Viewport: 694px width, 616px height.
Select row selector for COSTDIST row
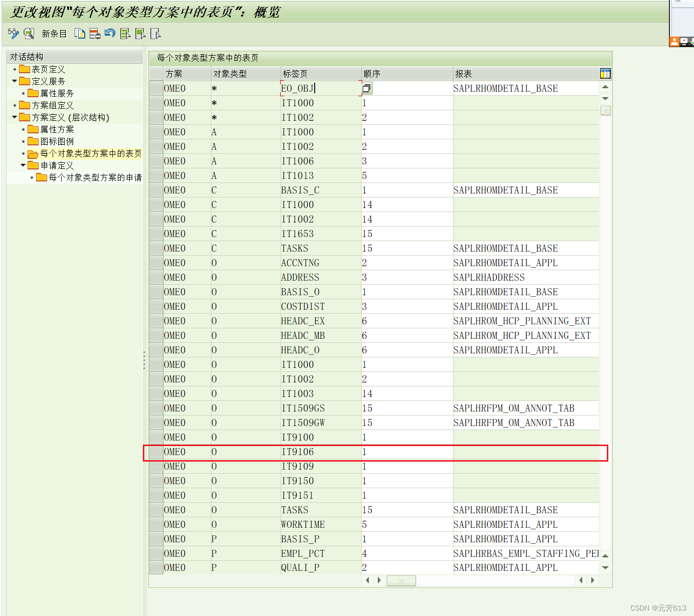point(156,306)
